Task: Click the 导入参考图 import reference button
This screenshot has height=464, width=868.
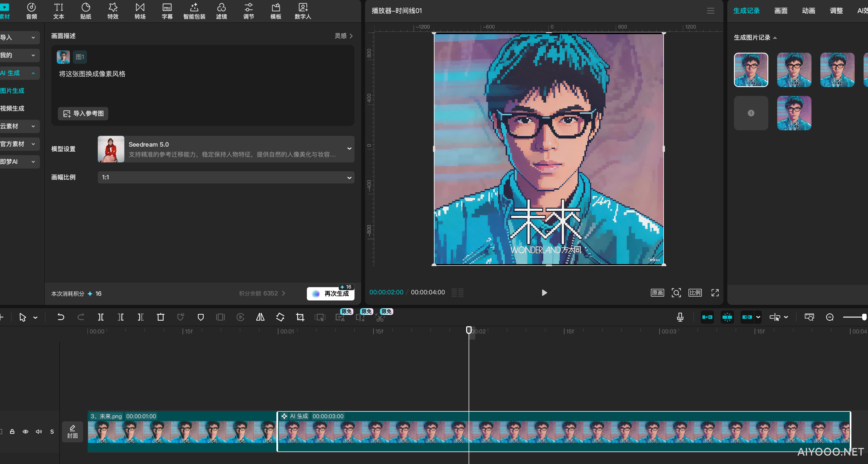Action: [83, 114]
